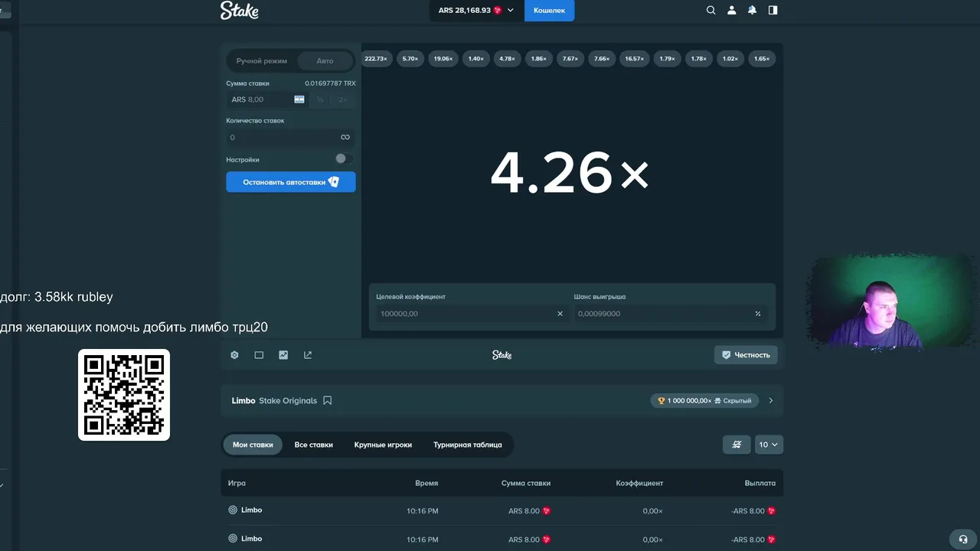980x551 pixels.
Task: Open the 1.65× past result
Action: (762, 59)
